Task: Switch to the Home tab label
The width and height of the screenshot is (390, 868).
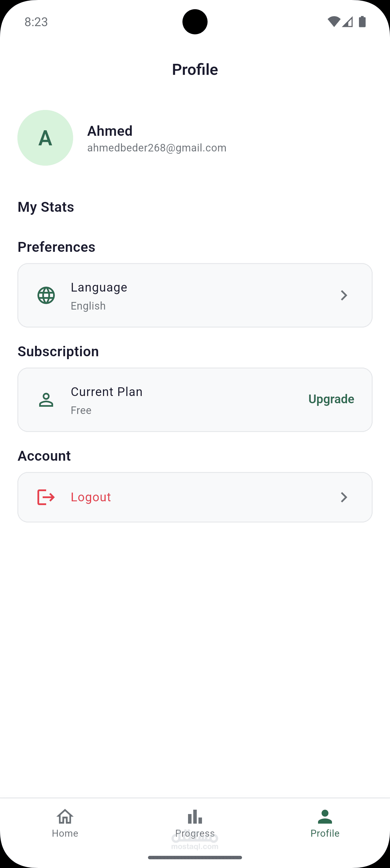Action: [x=65, y=833]
